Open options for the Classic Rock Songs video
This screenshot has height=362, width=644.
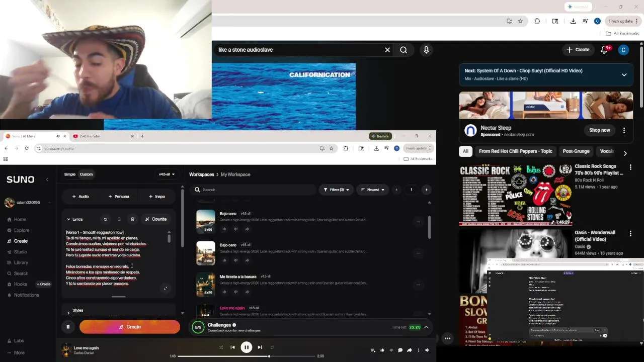pyautogui.click(x=630, y=167)
